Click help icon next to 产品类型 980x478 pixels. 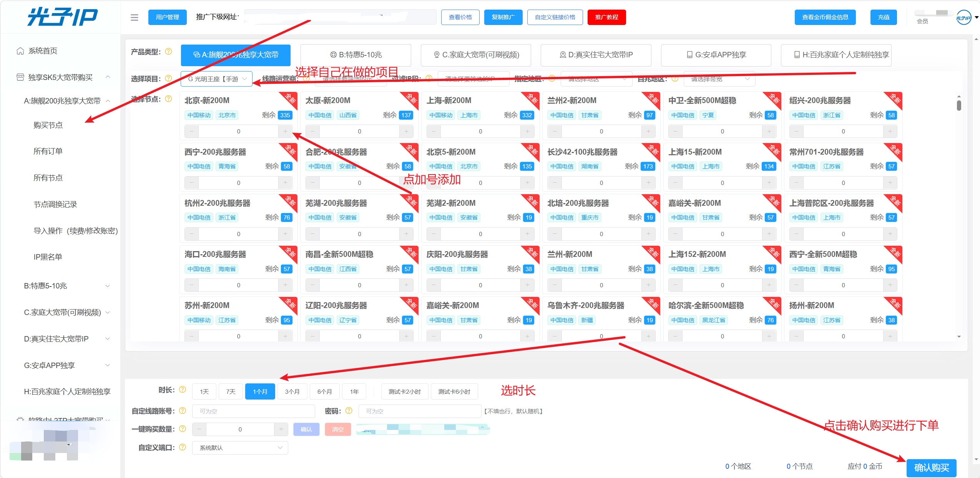coord(168,52)
